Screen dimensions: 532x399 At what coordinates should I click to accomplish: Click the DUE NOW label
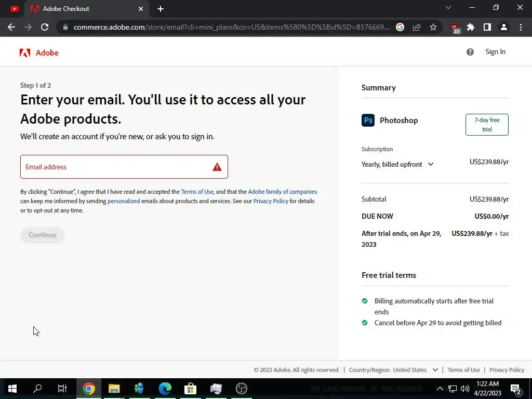377,217
